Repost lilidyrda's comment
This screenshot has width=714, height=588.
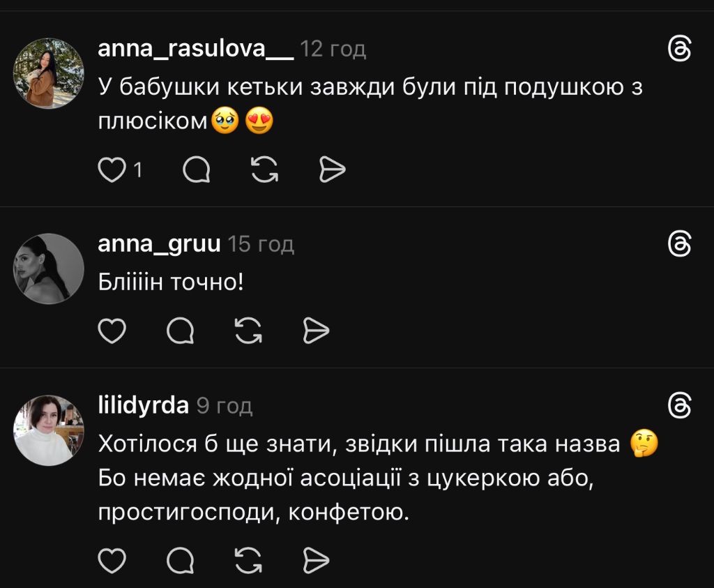(248, 560)
